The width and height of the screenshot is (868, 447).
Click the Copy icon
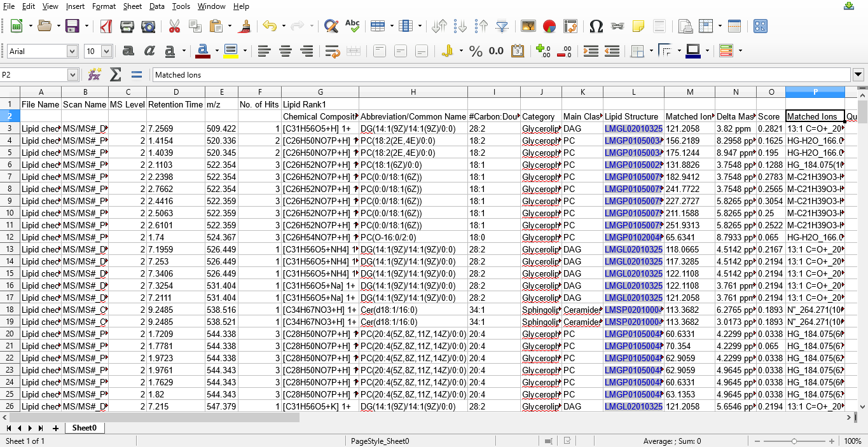point(195,26)
